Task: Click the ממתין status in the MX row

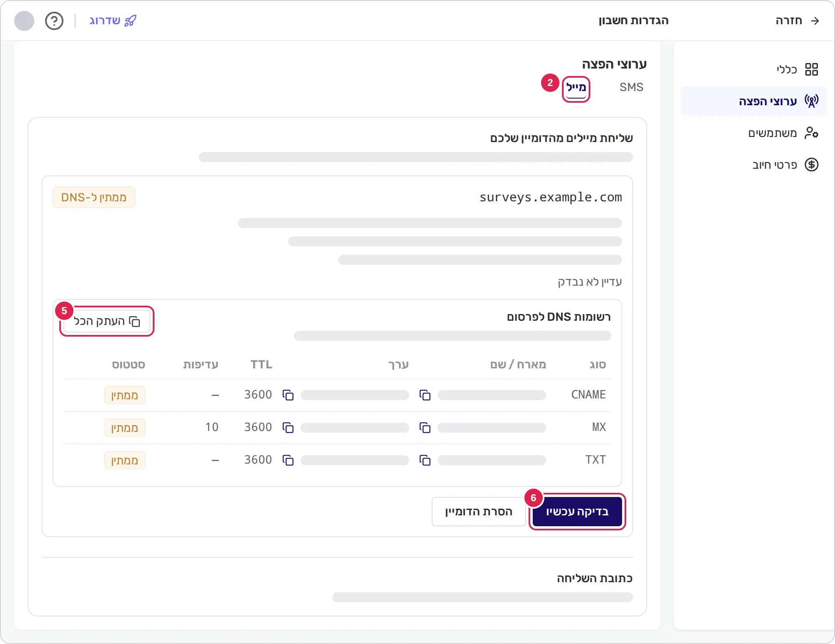Action: (x=125, y=428)
